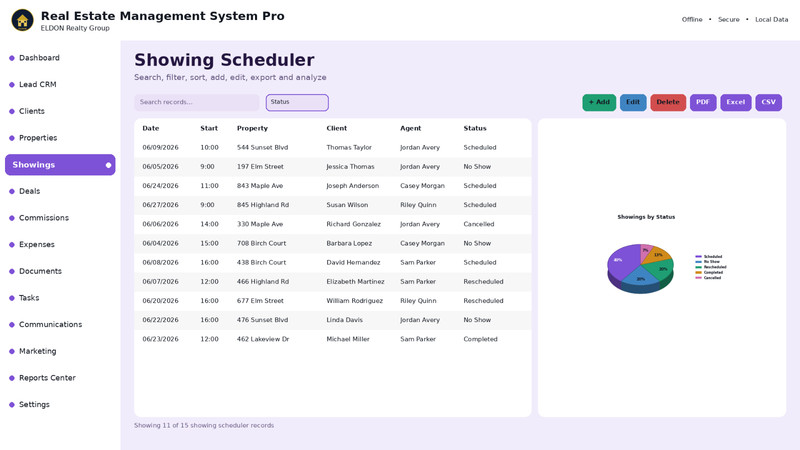This screenshot has height=450, width=800.
Task: Click the red Delete button
Action: click(x=668, y=102)
